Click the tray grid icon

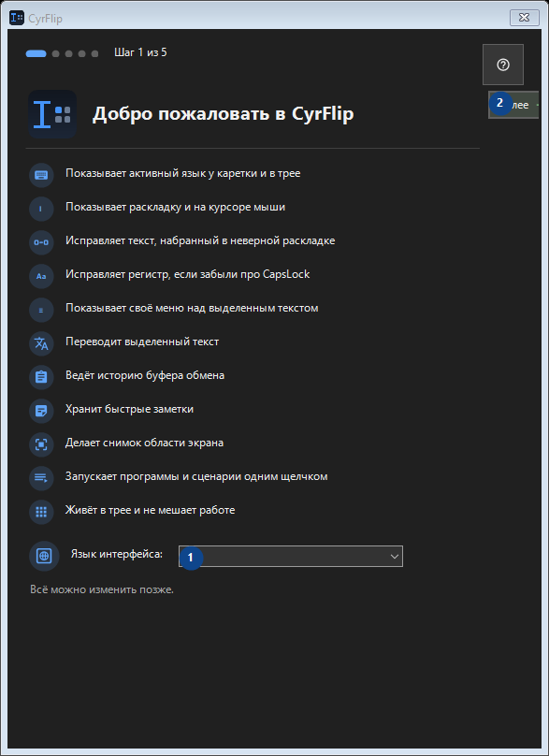(41, 512)
